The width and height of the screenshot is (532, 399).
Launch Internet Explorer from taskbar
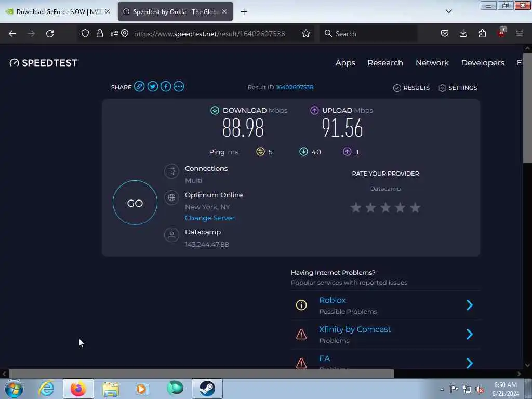tap(46, 389)
